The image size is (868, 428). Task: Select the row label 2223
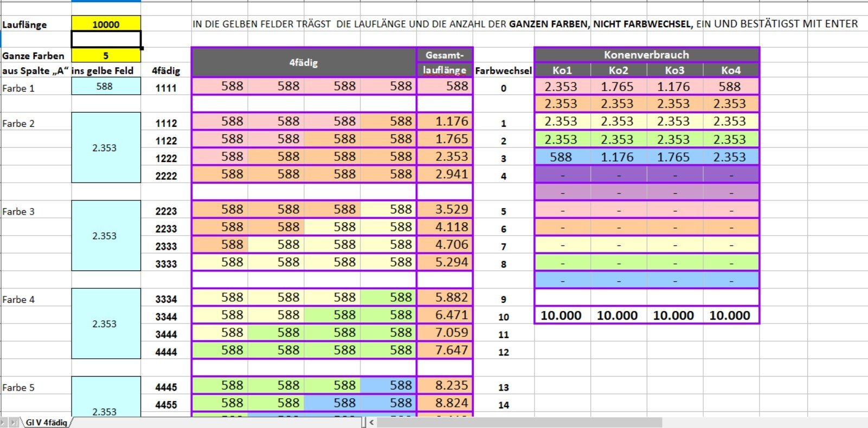[166, 211]
